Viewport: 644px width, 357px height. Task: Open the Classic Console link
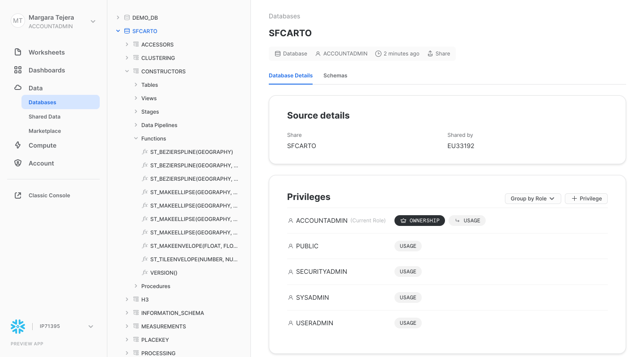pyautogui.click(x=49, y=195)
